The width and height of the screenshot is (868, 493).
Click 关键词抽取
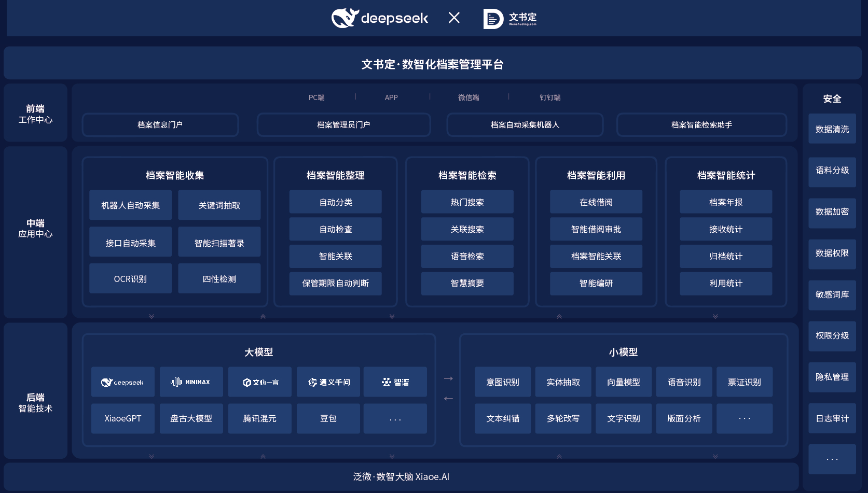(219, 205)
